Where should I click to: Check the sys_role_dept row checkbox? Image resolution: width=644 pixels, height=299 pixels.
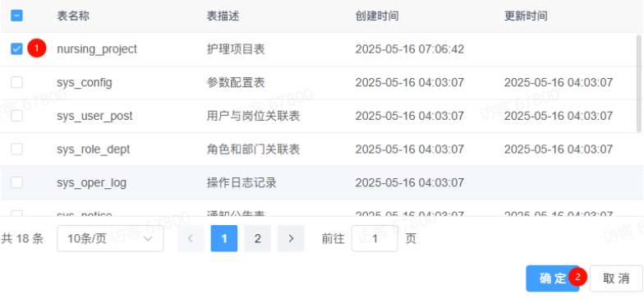coord(16,149)
